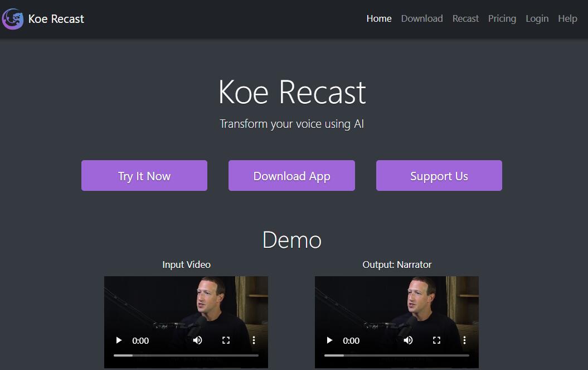This screenshot has width=588, height=370.
Task: Open the Help page
Action: [x=567, y=19]
